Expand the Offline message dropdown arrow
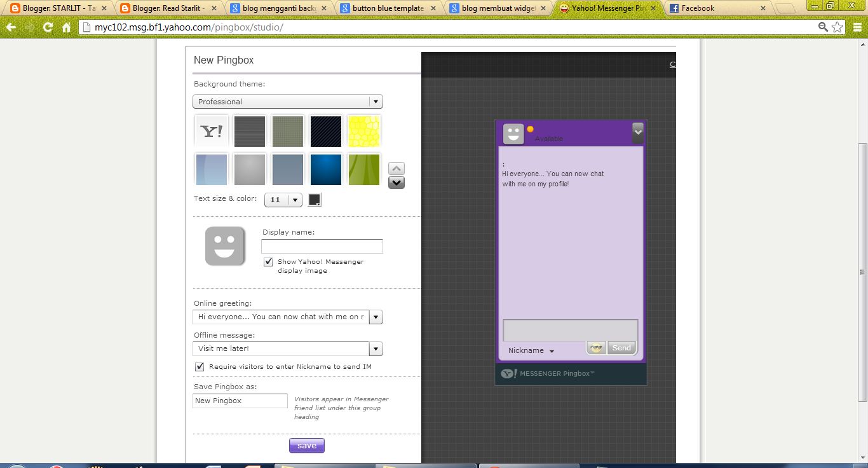Viewport: 868px width, 468px height. click(x=376, y=348)
